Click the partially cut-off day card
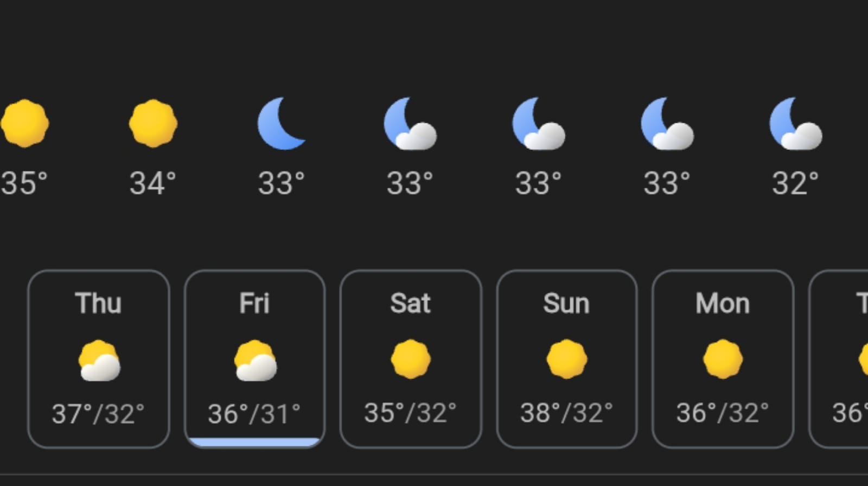The height and width of the screenshot is (486, 868). pos(839,359)
